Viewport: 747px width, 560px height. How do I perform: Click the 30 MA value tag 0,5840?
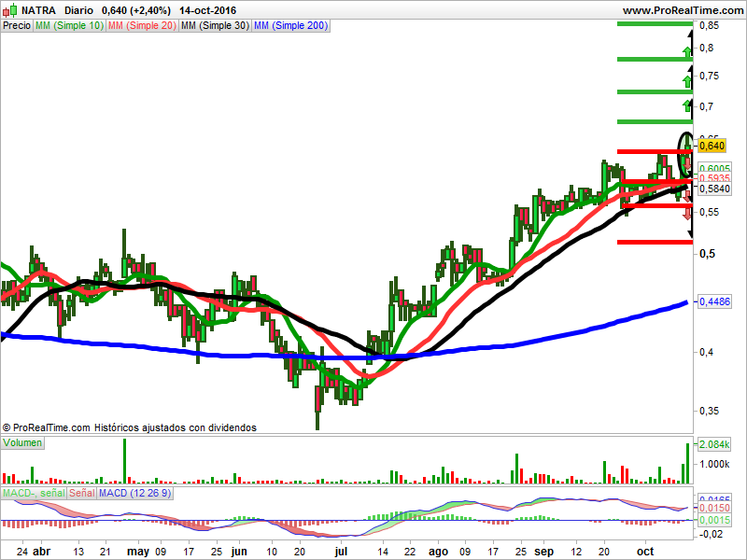[x=714, y=189]
